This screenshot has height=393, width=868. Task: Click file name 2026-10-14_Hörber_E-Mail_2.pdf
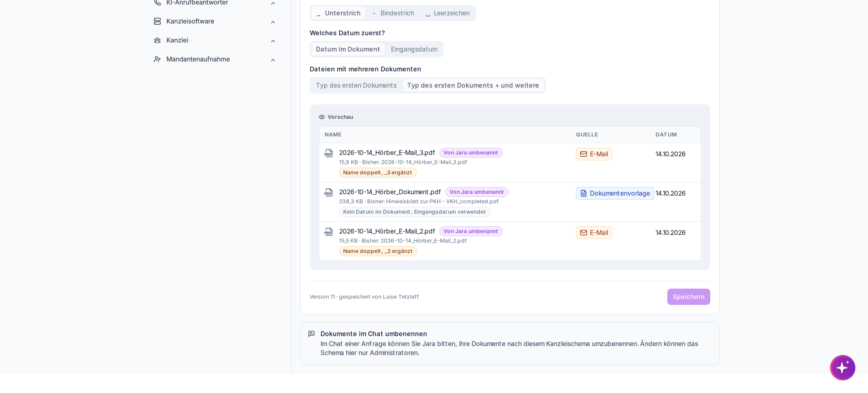tap(387, 231)
